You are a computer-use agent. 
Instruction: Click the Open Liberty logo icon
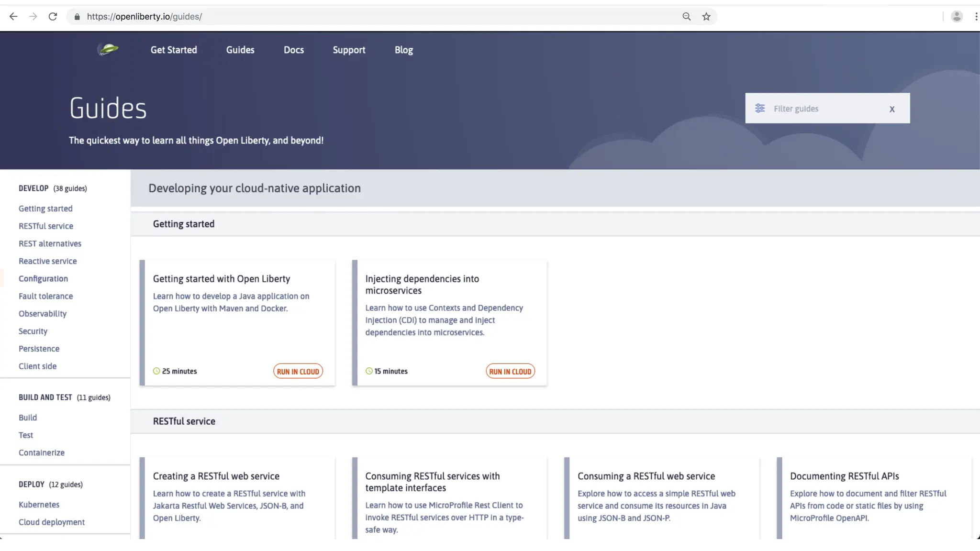click(108, 49)
